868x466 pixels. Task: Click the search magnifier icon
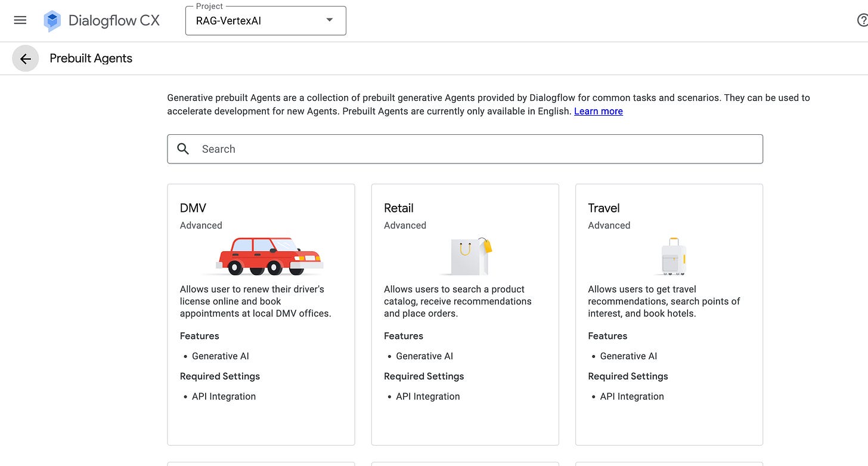tap(183, 149)
